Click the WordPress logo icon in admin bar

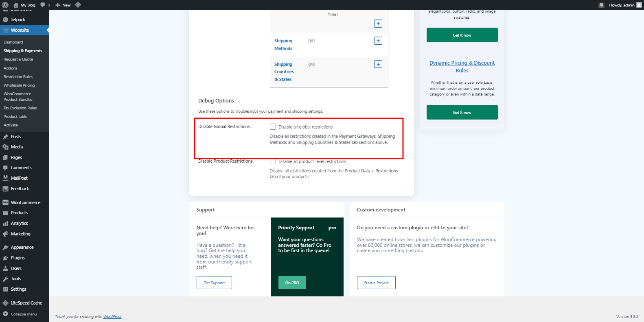tap(5, 5)
